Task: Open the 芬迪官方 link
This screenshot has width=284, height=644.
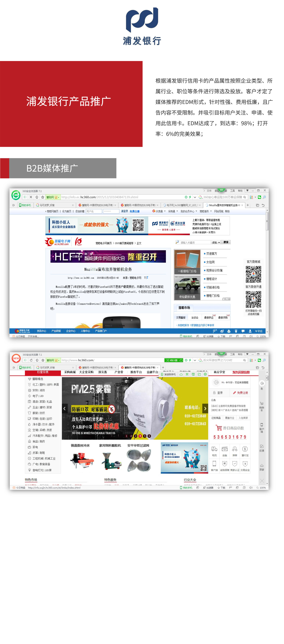Action: 211,253
